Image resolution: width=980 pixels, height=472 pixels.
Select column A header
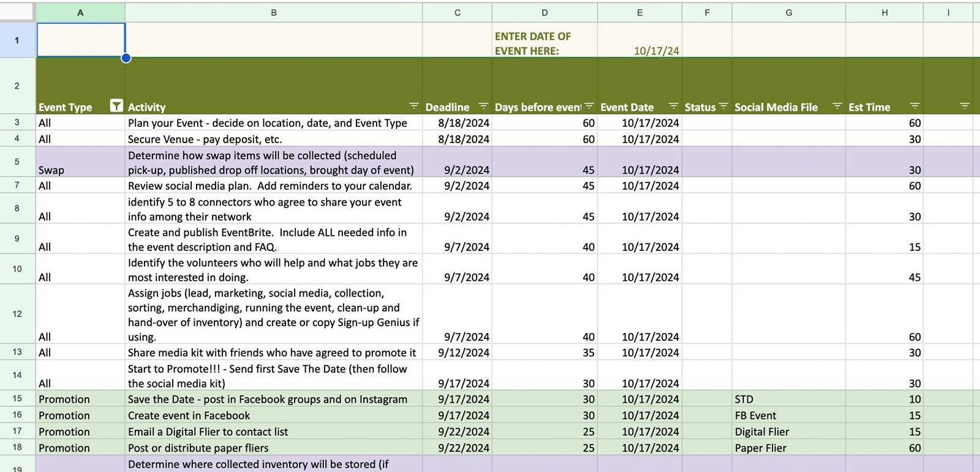pos(80,12)
